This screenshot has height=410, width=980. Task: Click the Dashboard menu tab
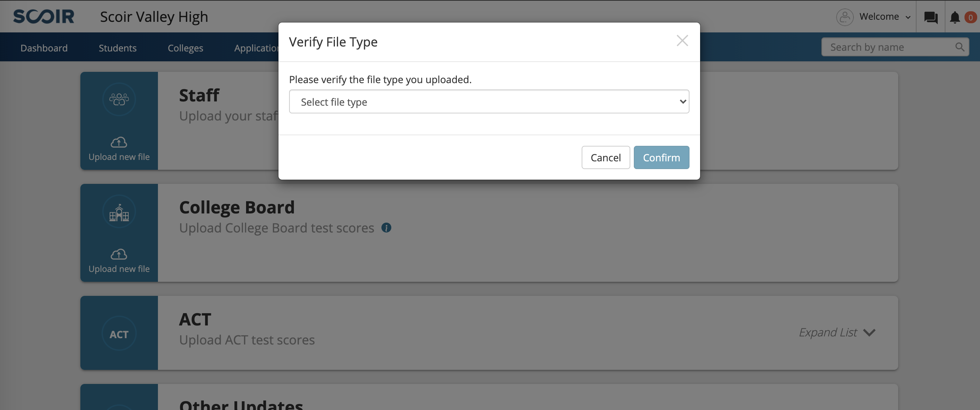coord(44,47)
